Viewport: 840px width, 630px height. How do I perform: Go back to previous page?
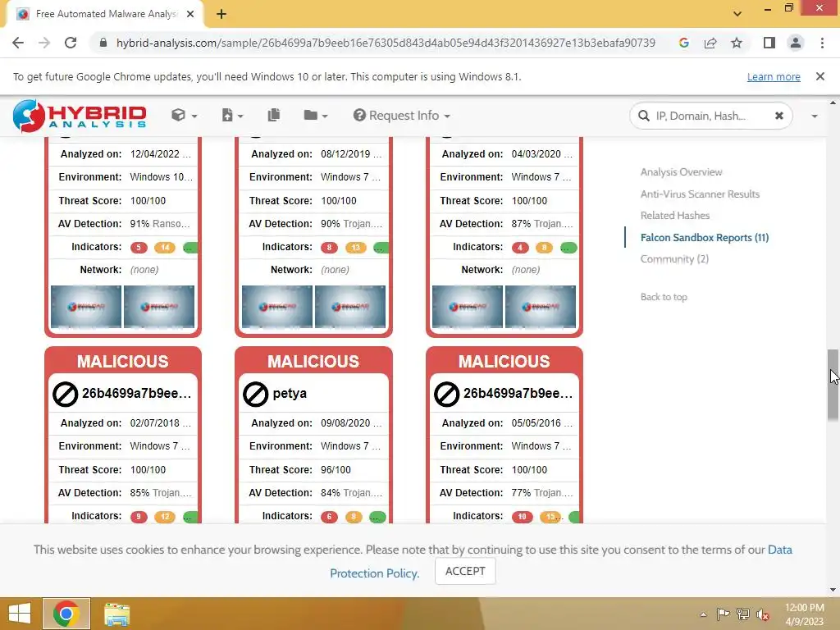click(18, 43)
